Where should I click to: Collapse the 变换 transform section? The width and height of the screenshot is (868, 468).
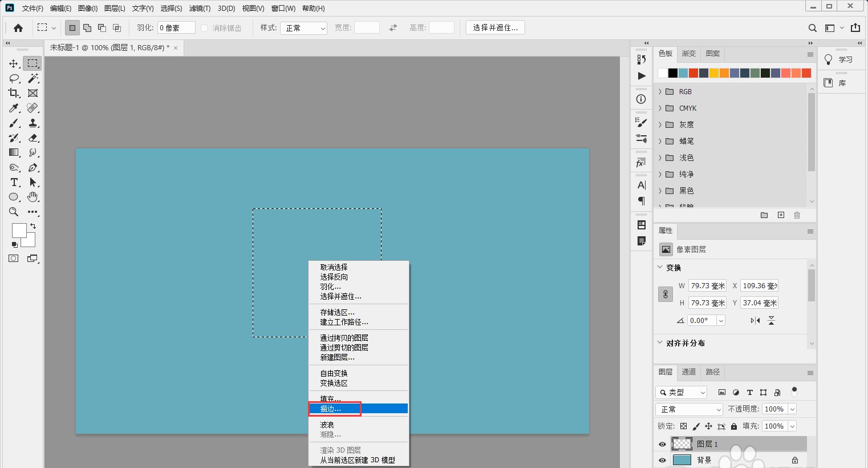click(660, 267)
